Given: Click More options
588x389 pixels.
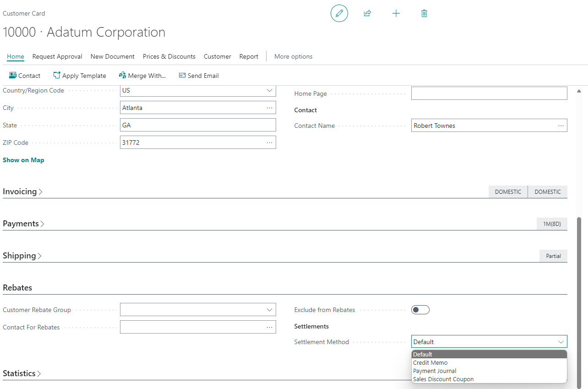Looking at the screenshot, I should [x=294, y=56].
